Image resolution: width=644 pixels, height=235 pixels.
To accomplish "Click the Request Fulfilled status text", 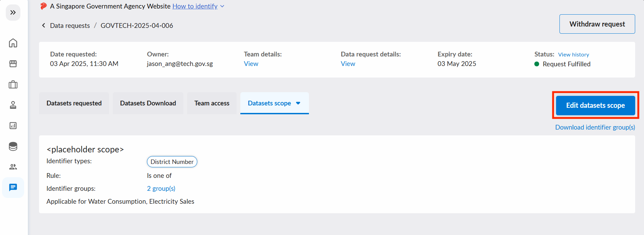I will point(567,64).
